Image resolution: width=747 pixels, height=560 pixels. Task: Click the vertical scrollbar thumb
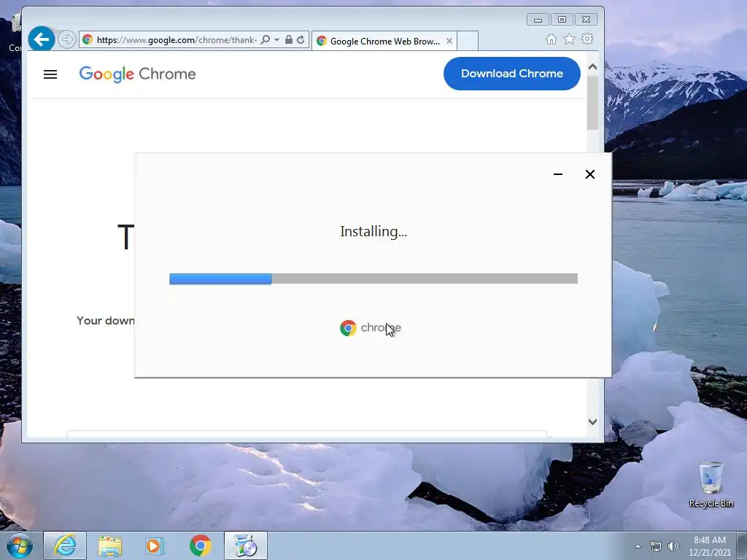[x=592, y=102]
